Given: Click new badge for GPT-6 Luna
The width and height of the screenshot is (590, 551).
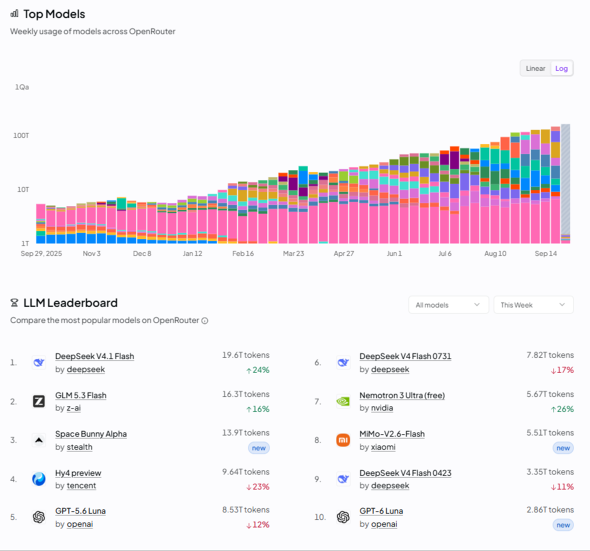Looking at the screenshot, I should point(563,525).
